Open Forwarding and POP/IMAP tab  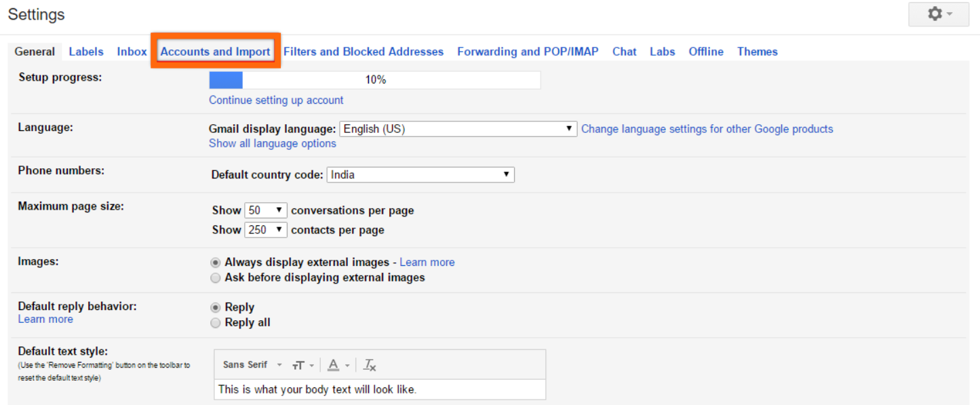click(528, 52)
